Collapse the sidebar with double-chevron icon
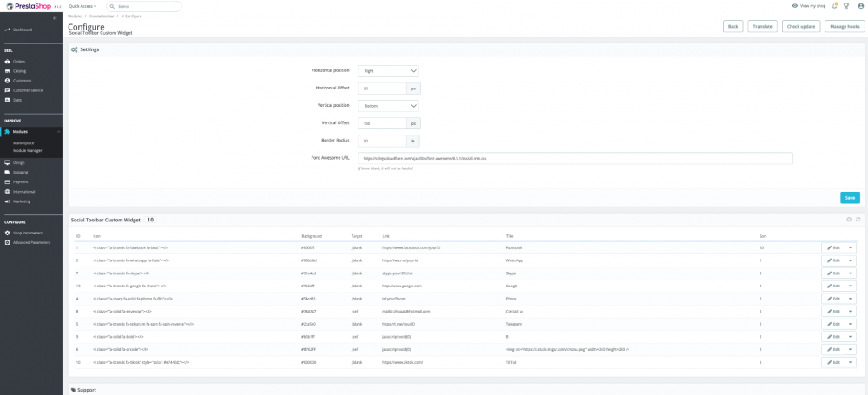868x395 pixels. [55, 18]
